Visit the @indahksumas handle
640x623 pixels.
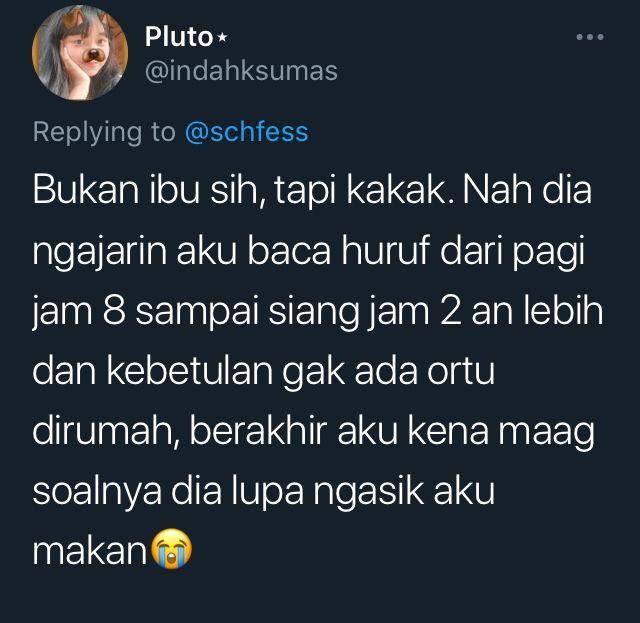[241, 71]
